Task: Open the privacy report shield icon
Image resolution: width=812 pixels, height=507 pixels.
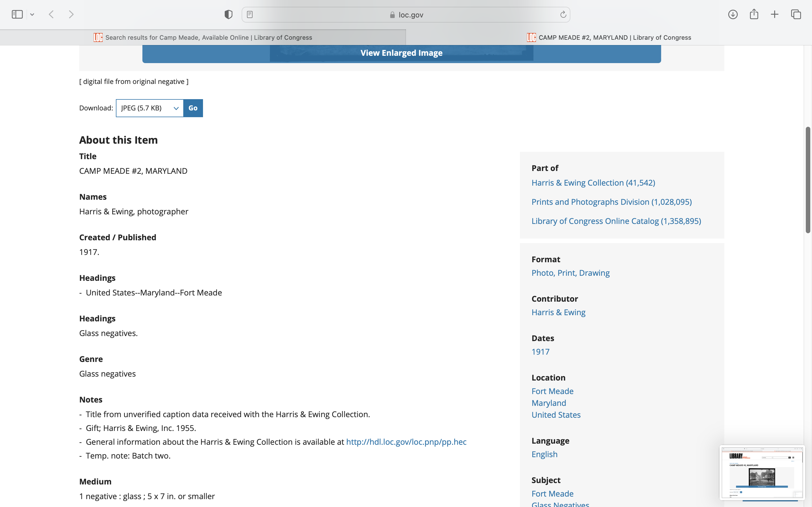Action: pyautogui.click(x=228, y=14)
